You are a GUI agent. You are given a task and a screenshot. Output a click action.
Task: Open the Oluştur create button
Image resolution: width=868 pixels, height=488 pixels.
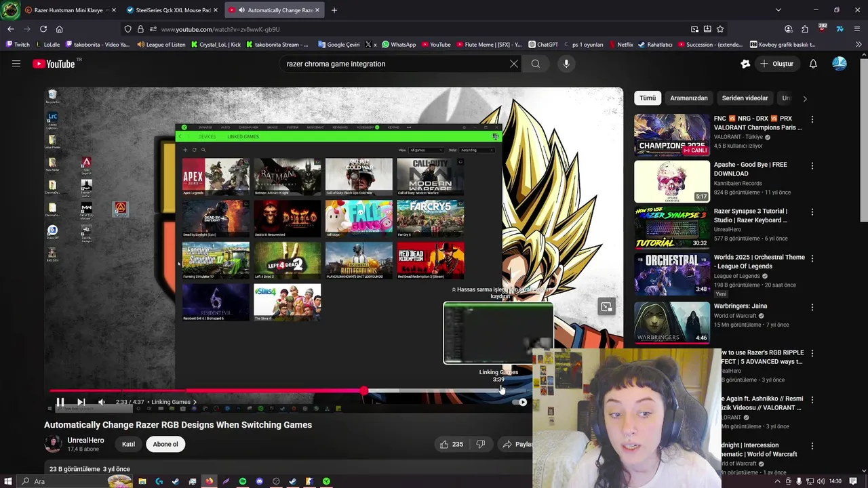(x=777, y=64)
